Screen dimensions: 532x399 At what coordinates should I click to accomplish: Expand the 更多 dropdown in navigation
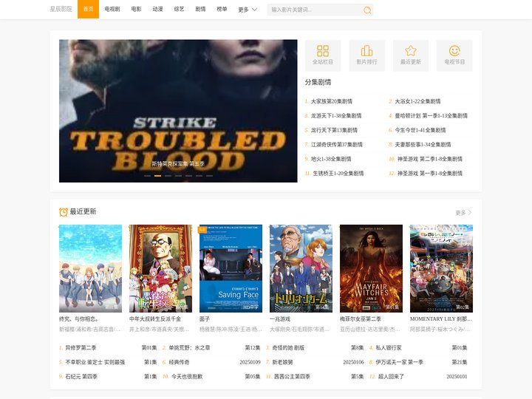tap(248, 10)
